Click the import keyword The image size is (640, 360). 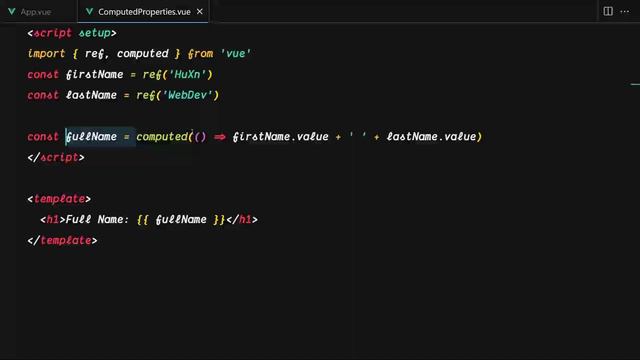pos(46,54)
